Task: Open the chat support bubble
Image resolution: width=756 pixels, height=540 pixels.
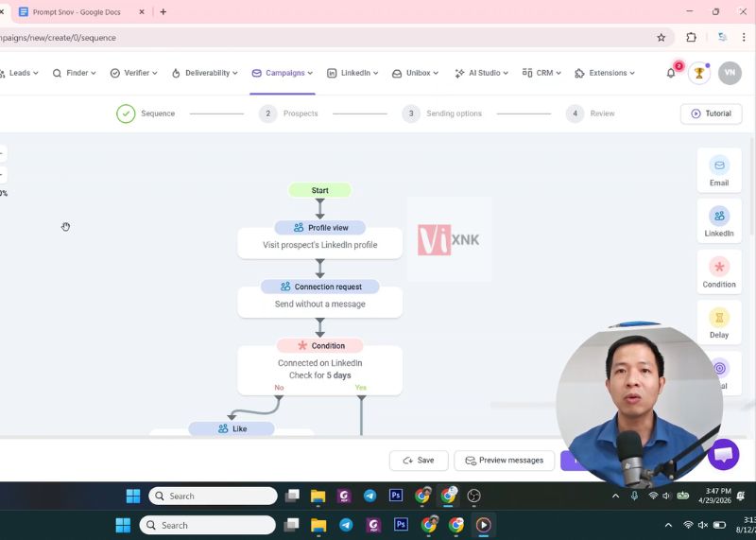Action: 724,454
